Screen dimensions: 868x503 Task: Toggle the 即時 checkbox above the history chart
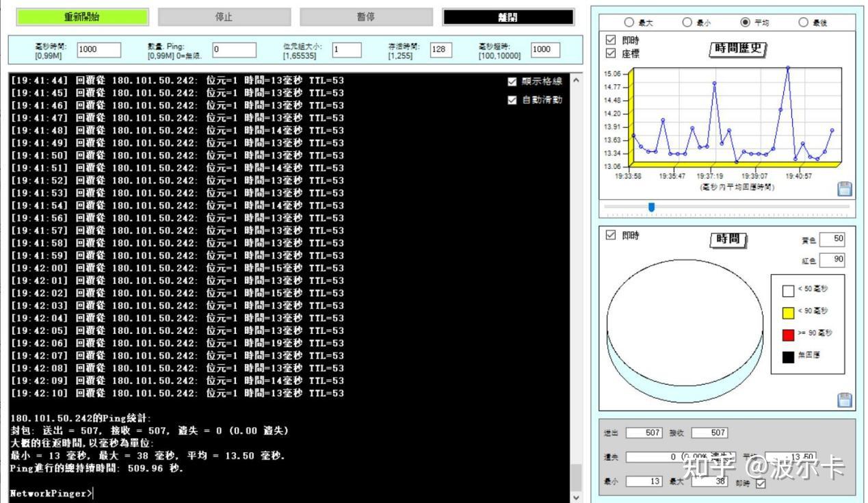click(x=611, y=38)
